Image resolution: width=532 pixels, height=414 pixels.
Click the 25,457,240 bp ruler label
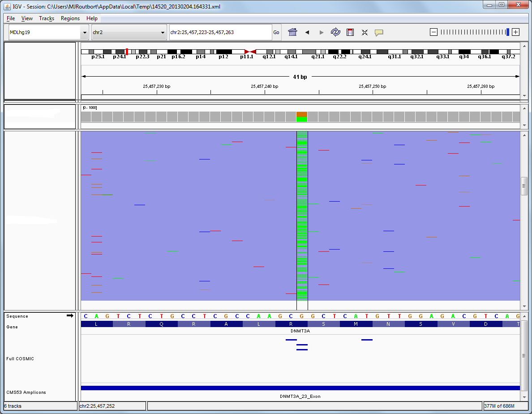coord(264,86)
